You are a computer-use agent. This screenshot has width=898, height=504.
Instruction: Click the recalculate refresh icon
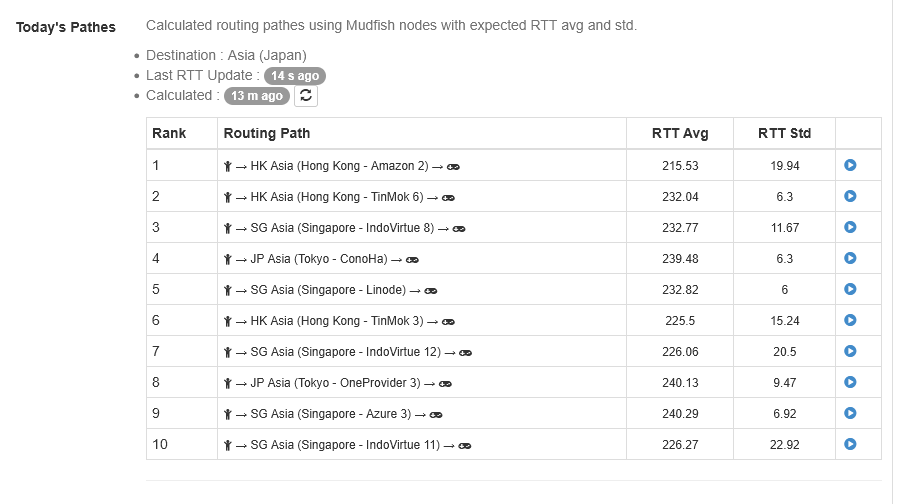[306, 96]
